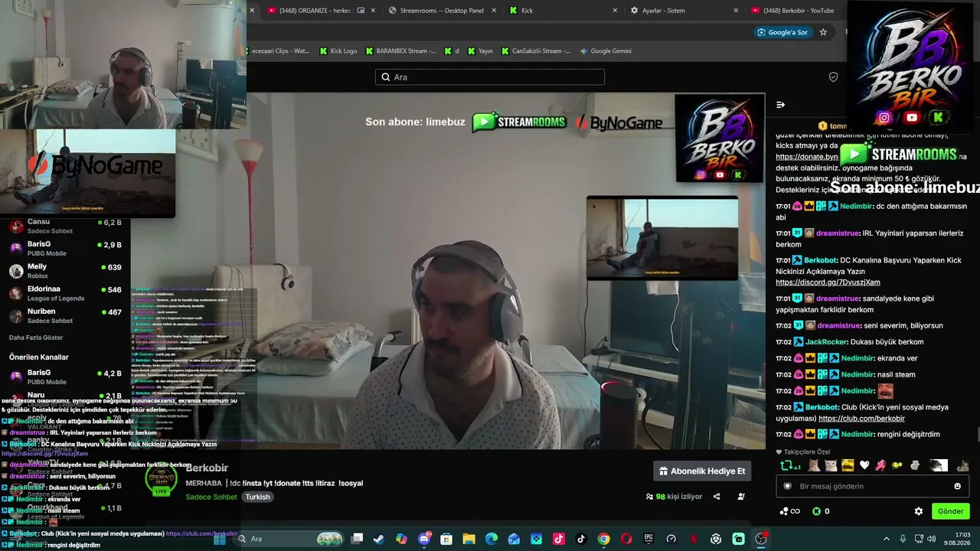Click the Windows taskbar search box
This screenshot has width=980, height=551.
click(289, 539)
